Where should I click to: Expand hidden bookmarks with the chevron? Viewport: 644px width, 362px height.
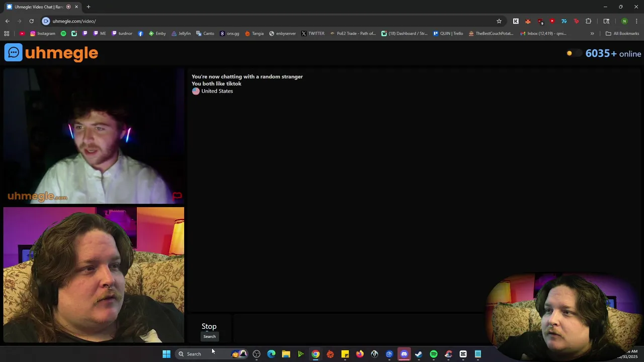point(592,34)
